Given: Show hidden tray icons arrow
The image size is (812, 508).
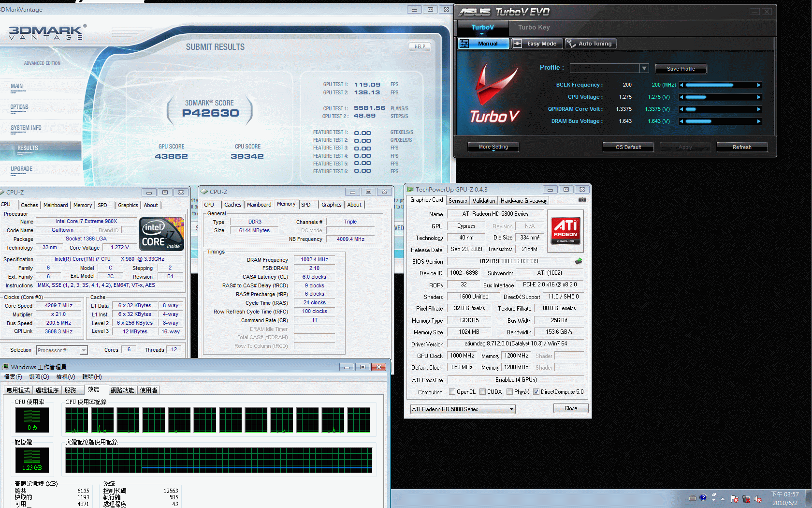Looking at the screenshot, I should point(723,499).
